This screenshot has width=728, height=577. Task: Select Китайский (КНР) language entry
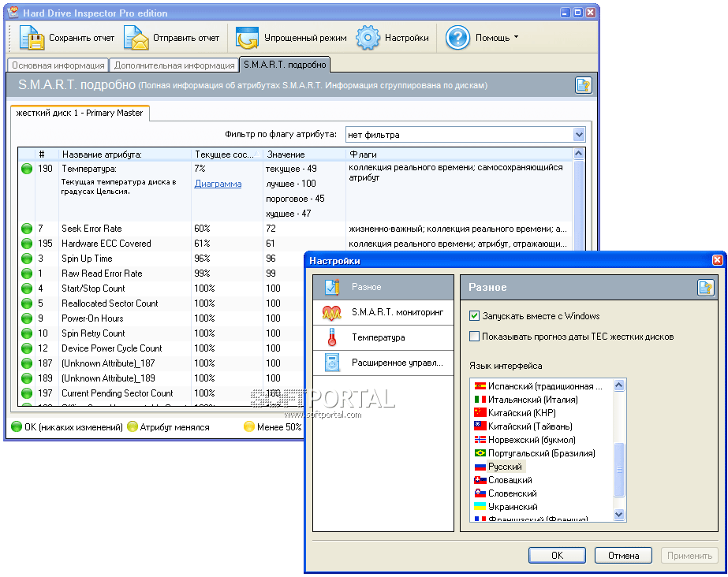point(515,412)
